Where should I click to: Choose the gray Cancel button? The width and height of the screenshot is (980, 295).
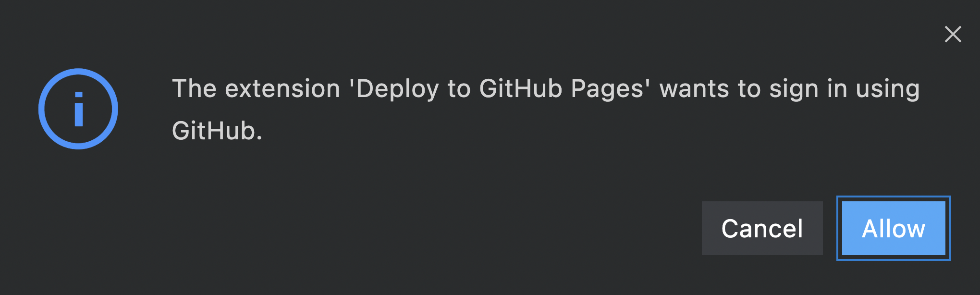click(x=762, y=228)
